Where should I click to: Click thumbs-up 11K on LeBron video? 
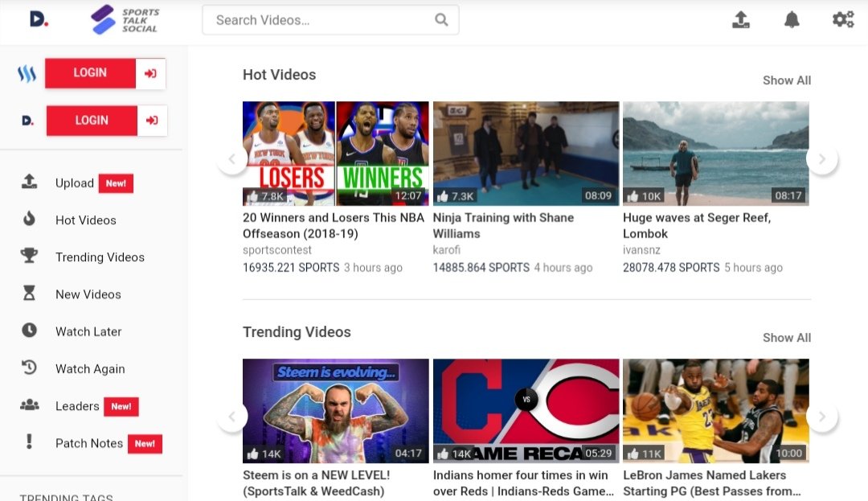click(644, 454)
